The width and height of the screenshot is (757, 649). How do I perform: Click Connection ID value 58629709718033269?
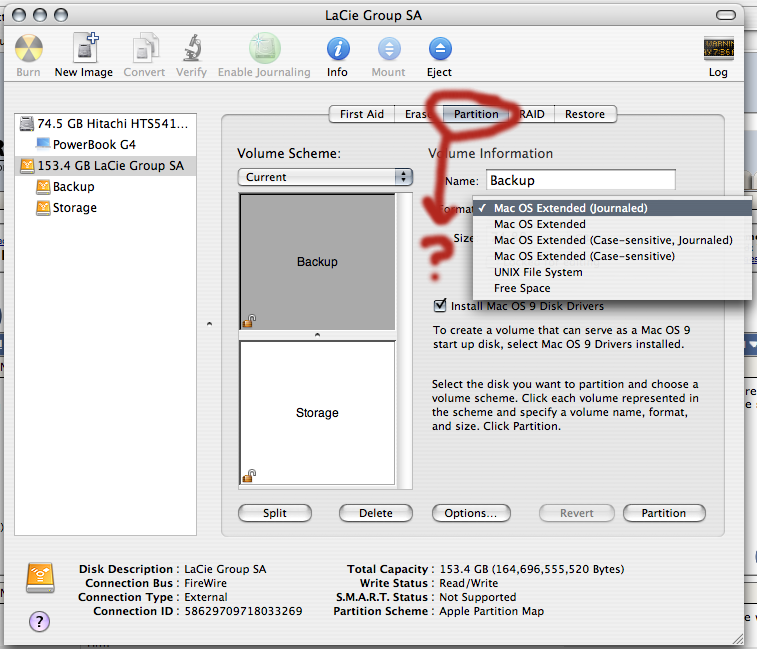pyautogui.click(x=243, y=611)
